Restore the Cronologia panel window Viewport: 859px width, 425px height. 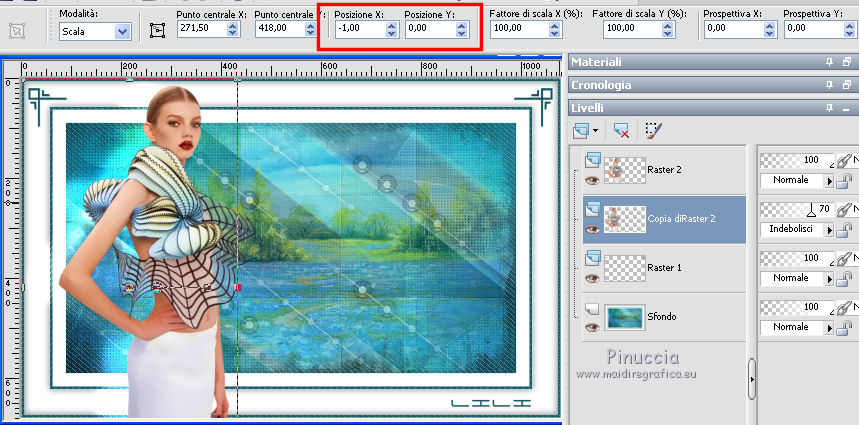(x=847, y=85)
